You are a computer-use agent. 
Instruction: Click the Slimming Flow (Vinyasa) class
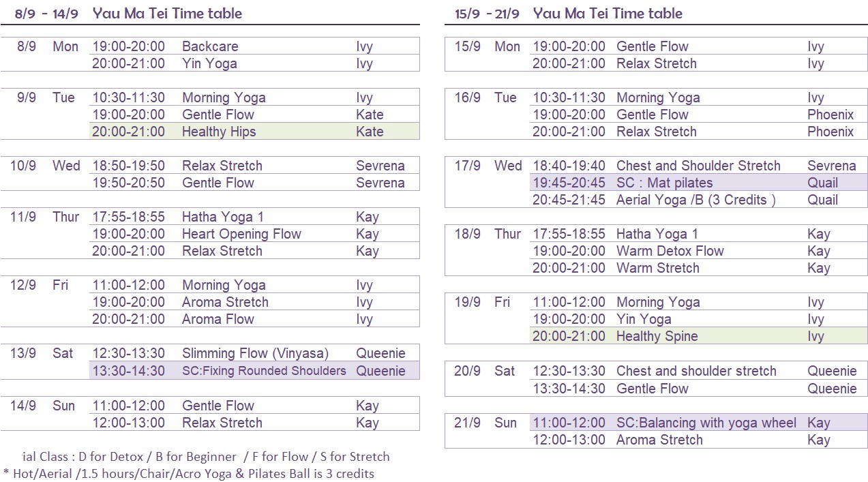coord(255,353)
